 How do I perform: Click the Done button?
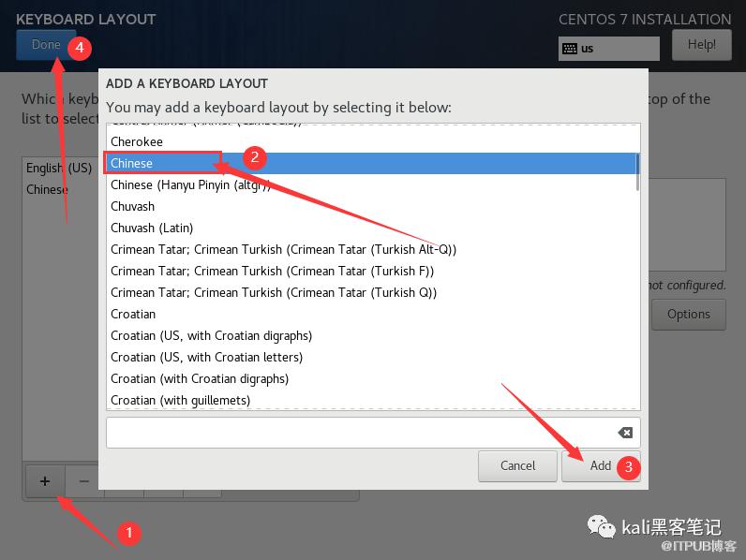(46, 45)
